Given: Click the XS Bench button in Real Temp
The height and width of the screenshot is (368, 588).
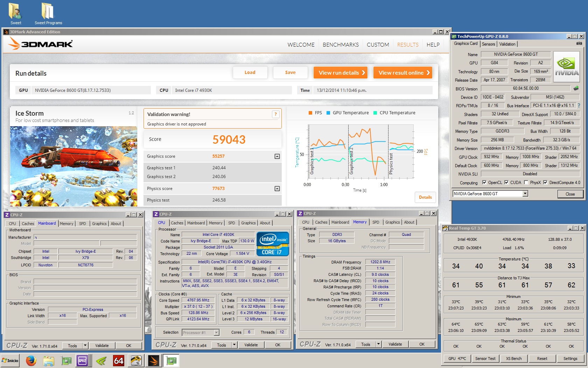Looking at the screenshot, I should (x=513, y=359).
